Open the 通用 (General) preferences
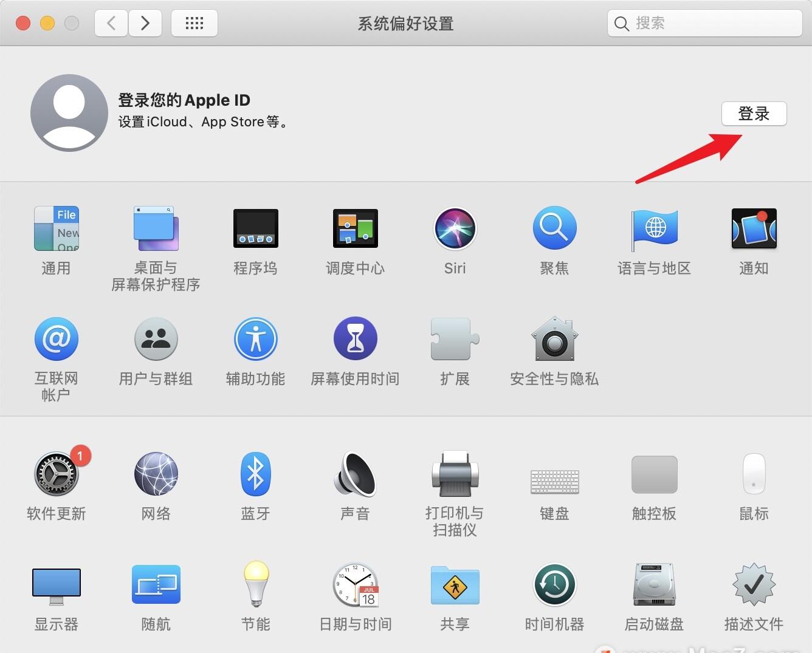 [x=56, y=229]
